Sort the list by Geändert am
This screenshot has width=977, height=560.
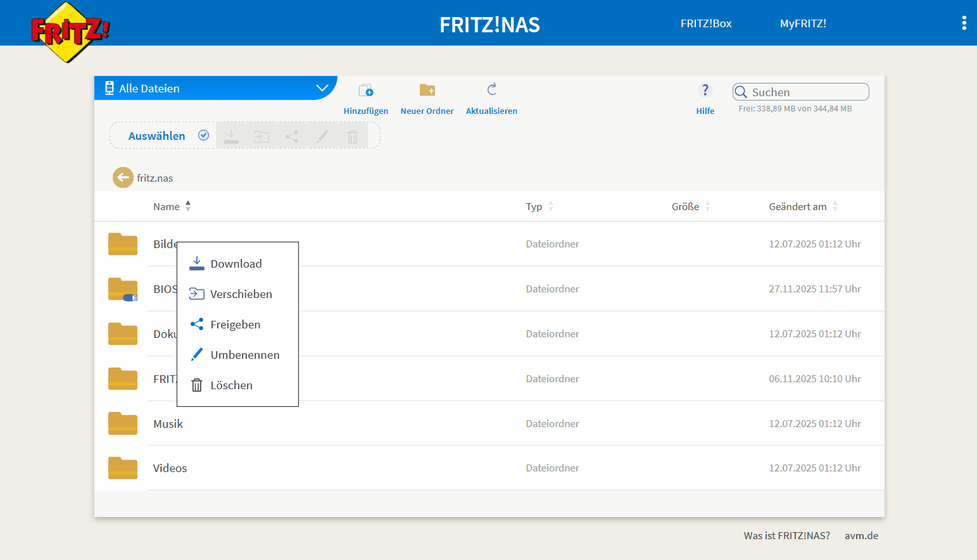[804, 206]
